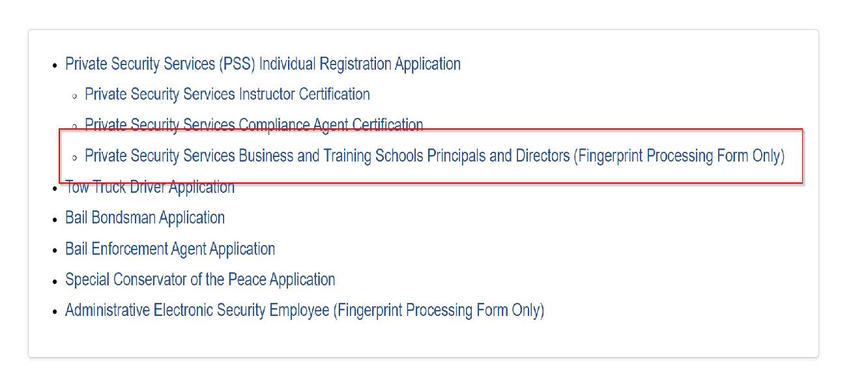Click the bullet beside Tow Truck Driver Application
The height and width of the screenshot is (385, 868).
pos(55,188)
